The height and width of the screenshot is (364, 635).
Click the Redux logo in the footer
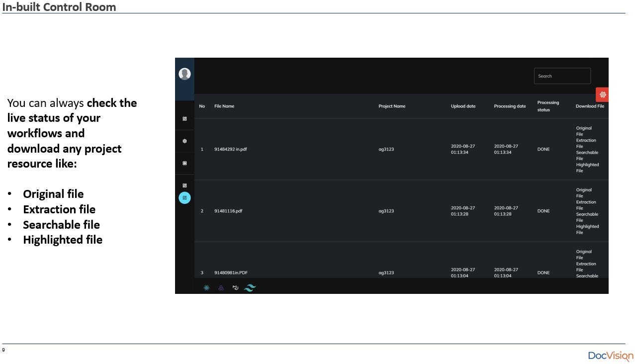click(221, 287)
